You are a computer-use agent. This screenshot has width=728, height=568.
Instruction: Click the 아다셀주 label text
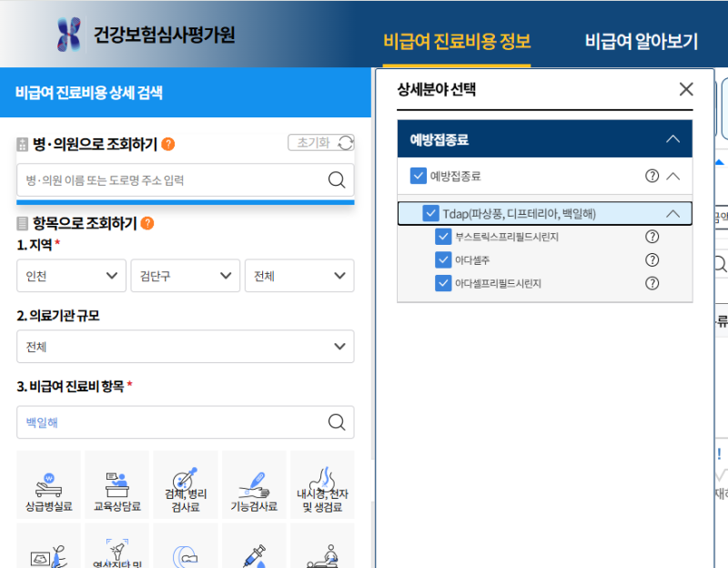[x=472, y=260]
